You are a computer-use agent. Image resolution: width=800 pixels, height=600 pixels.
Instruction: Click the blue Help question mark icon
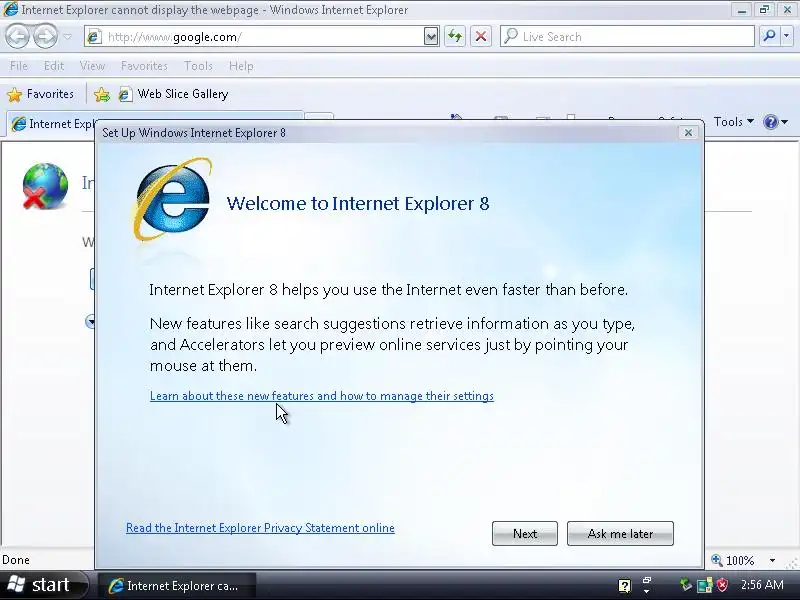coord(770,122)
